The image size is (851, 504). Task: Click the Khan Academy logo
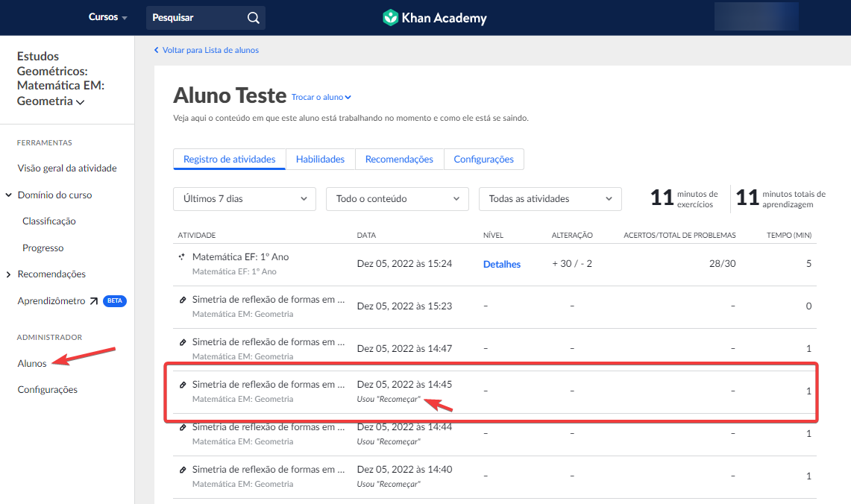click(435, 18)
